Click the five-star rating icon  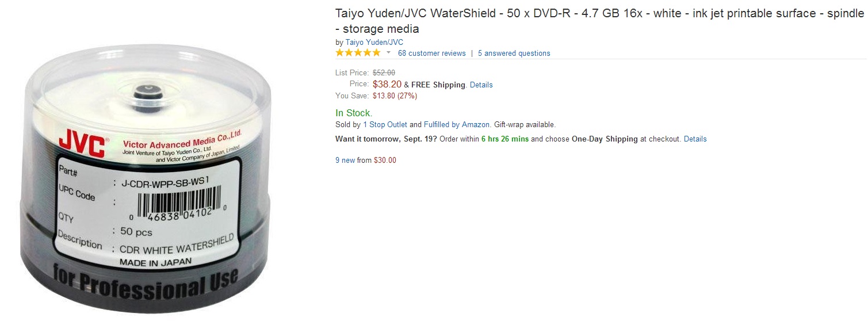point(358,53)
